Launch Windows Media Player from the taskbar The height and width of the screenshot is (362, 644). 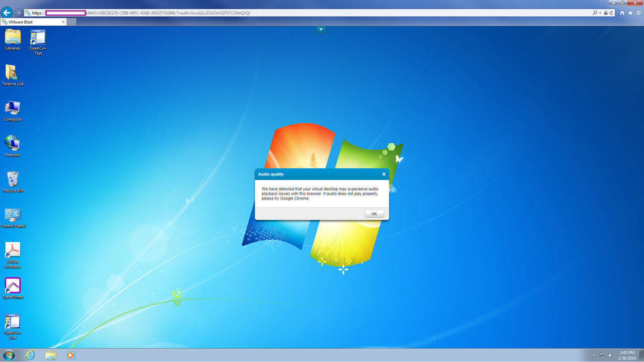(70, 355)
